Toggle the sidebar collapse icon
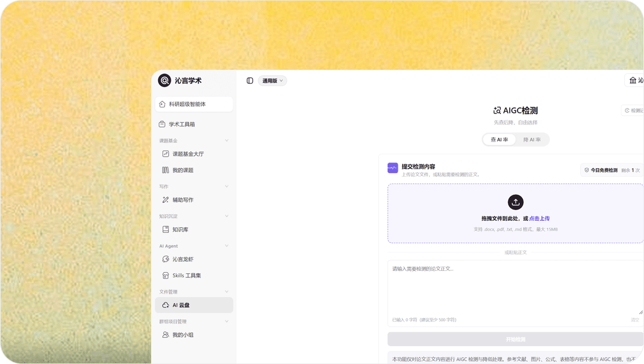Viewport: 644px width, 364px height. 250,81
